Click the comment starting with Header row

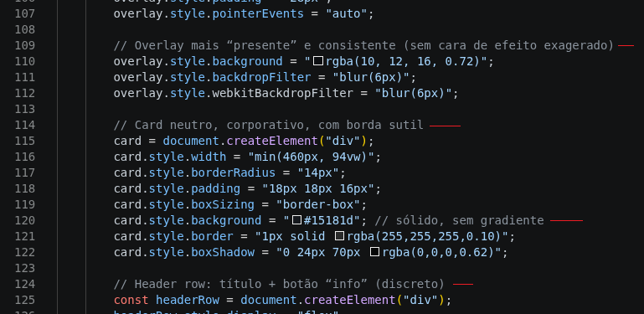click(279, 284)
